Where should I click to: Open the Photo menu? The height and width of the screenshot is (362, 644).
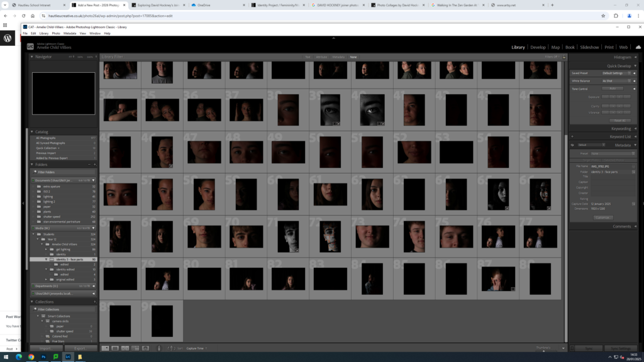click(56, 33)
